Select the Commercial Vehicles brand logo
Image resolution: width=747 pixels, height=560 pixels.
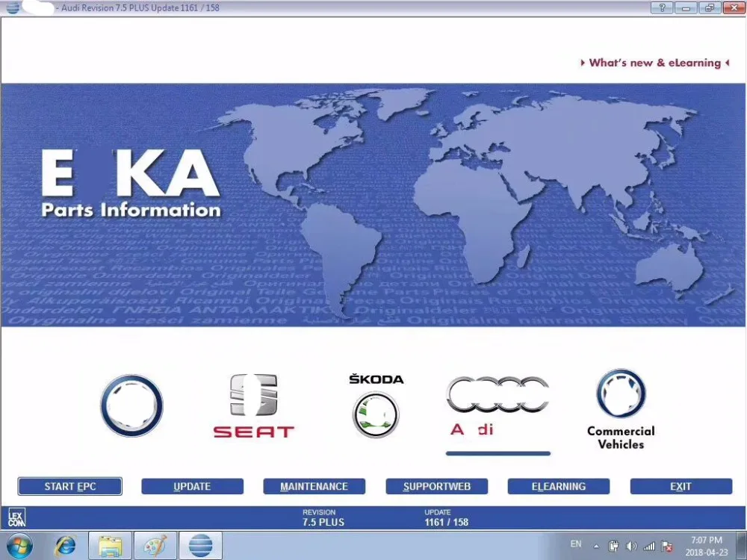click(621, 409)
